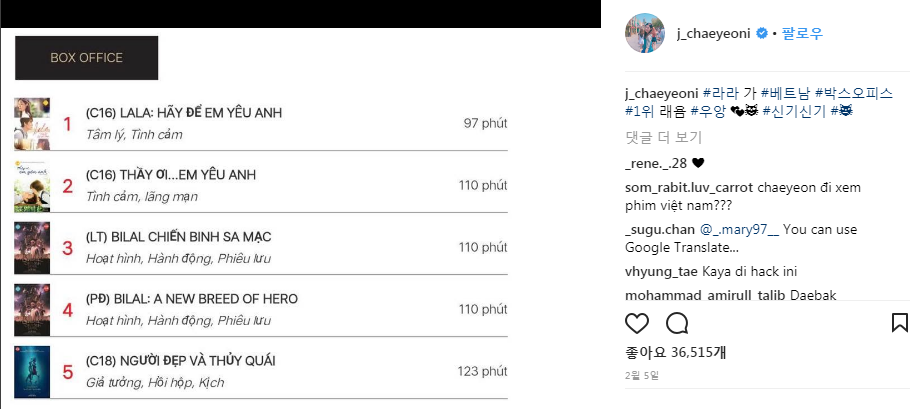The image size is (910, 409).
Task: Click the blue verified badge
Action: pyautogui.click(x=761, y=34)
